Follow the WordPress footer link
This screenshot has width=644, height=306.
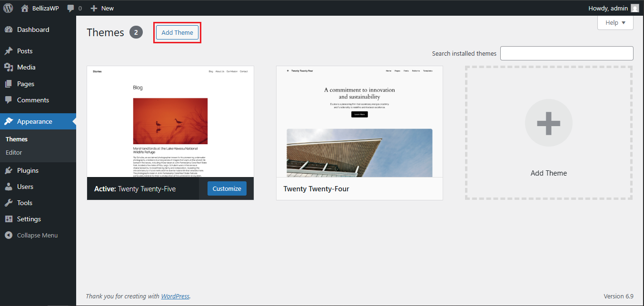coord(175,296)
